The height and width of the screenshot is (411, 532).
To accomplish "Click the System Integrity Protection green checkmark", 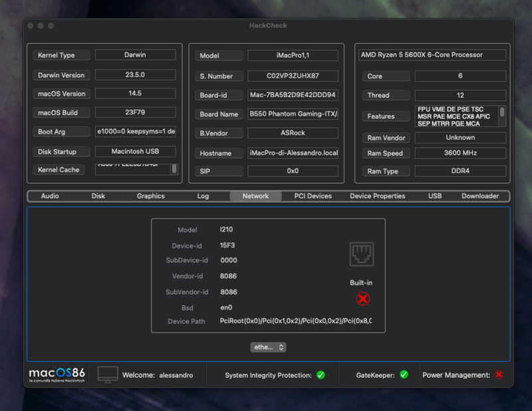I will pyautogui.click(x=321, y=375).
